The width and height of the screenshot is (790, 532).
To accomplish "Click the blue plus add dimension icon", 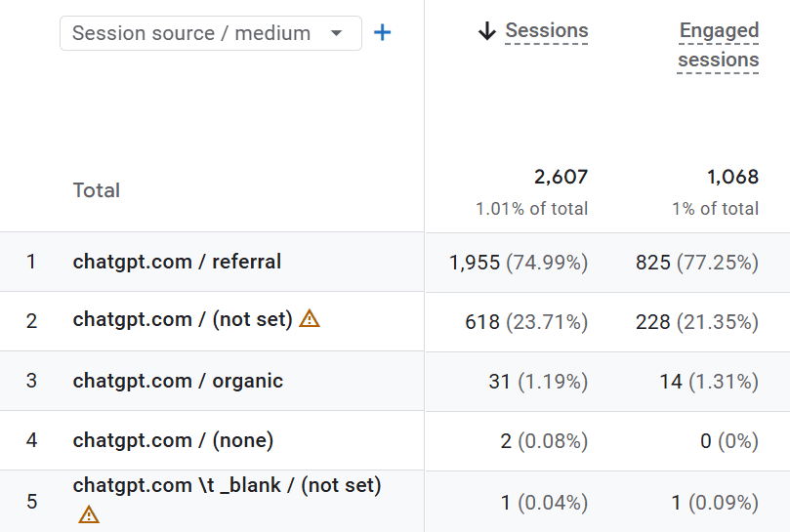I will (x=383, y=33).
